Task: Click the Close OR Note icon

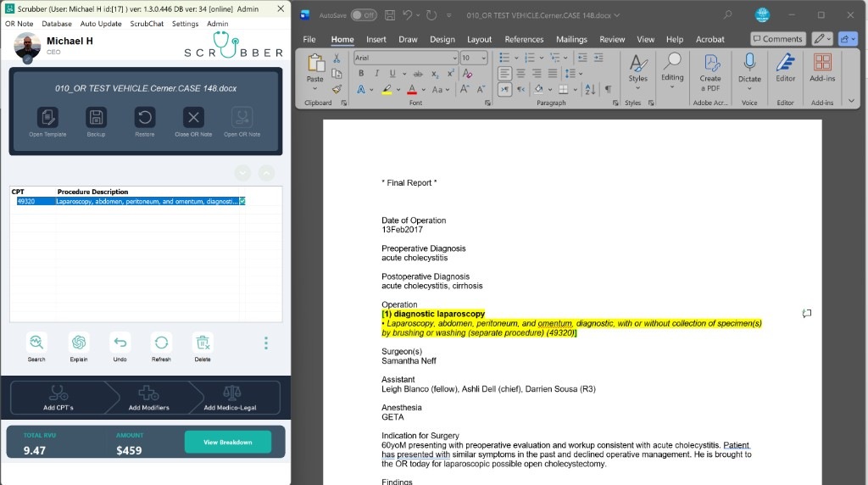Action: [193, 117]
